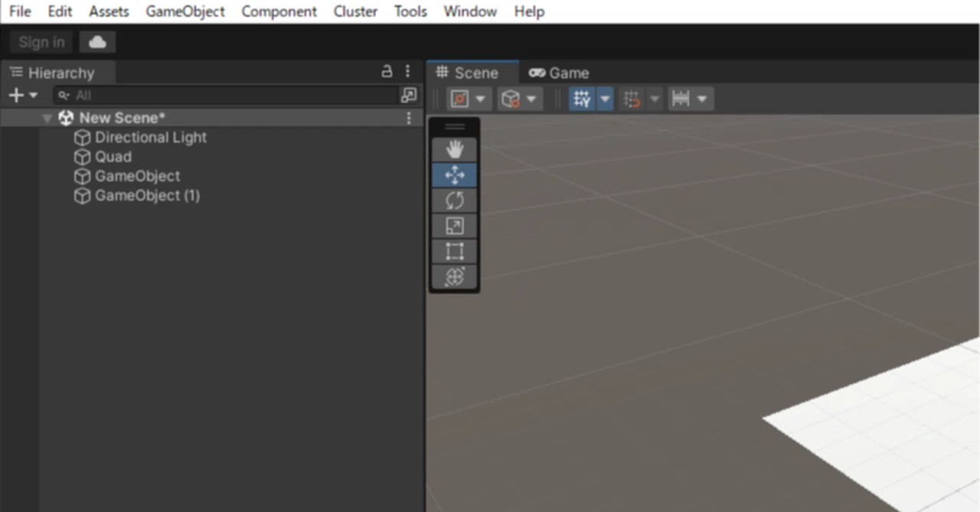Pick the combined Transform tool
This screenshot has width=980, height=512.
455,276
